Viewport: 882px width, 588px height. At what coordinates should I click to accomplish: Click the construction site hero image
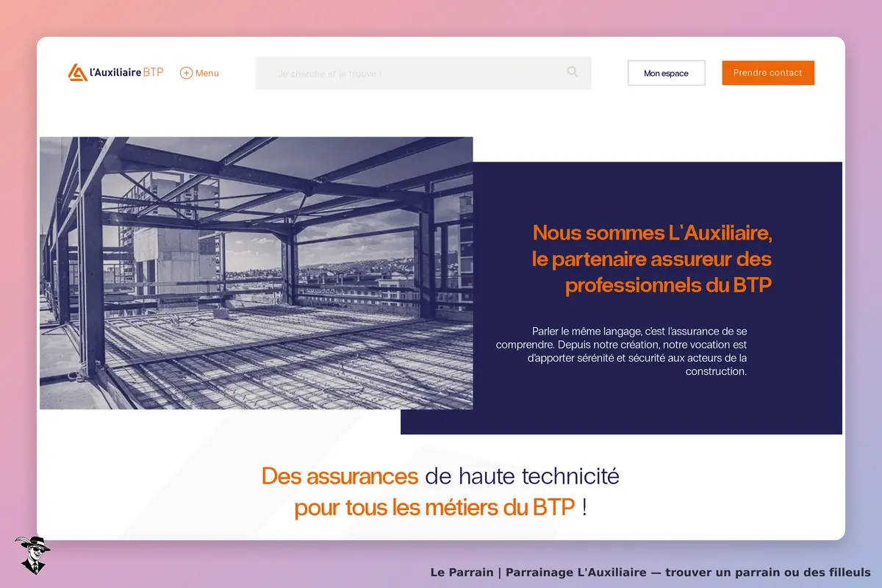[x=256, y=273]
